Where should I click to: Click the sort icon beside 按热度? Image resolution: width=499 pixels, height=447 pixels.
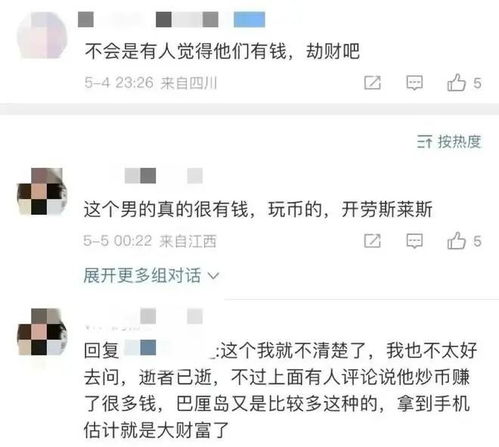pos(424,142)
